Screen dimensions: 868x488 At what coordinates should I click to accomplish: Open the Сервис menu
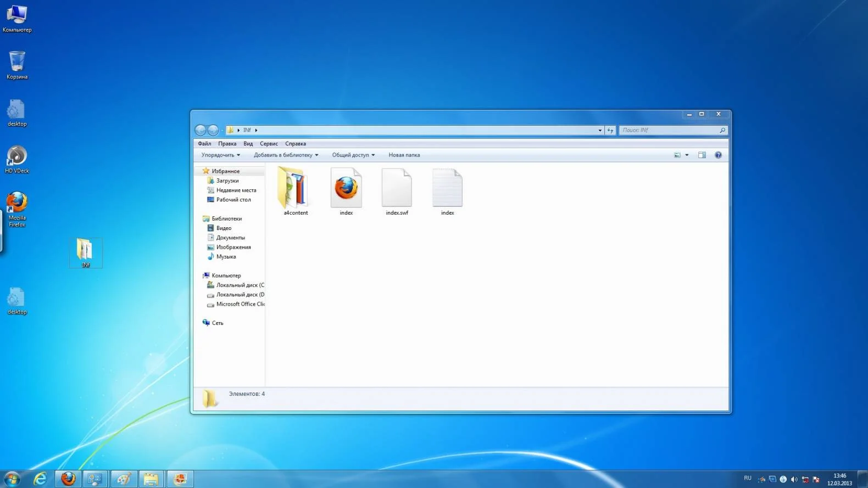(x=269, y=144)
